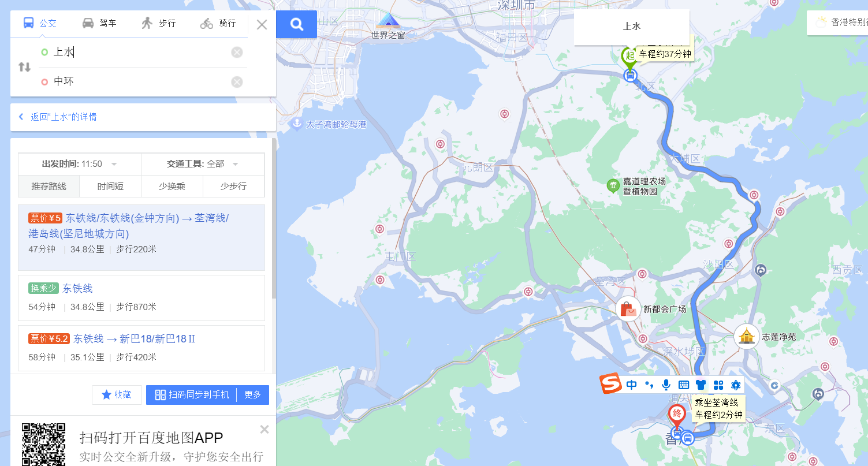
Task: Select the 驾车 driving mode
Action: tap(99, 23)
